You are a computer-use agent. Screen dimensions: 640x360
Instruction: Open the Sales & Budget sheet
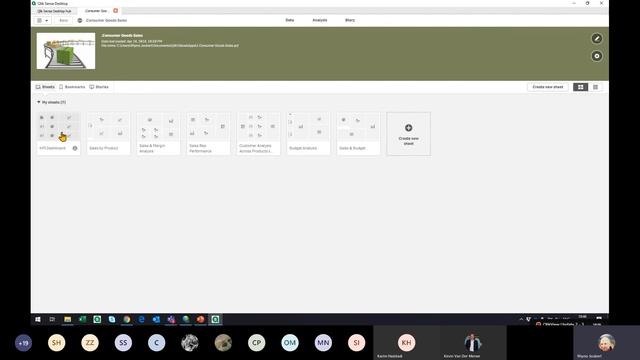[x=358, y=134]
